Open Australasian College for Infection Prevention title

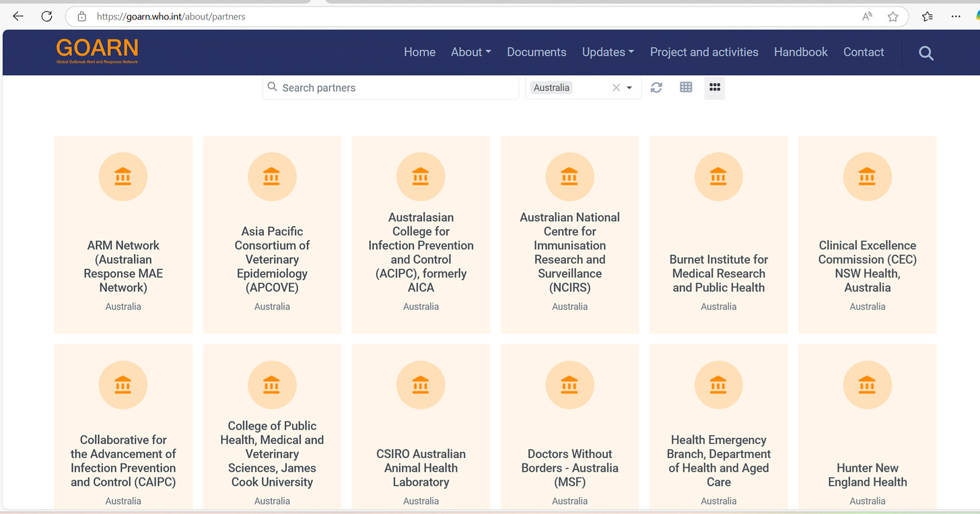tap(421, 252)
